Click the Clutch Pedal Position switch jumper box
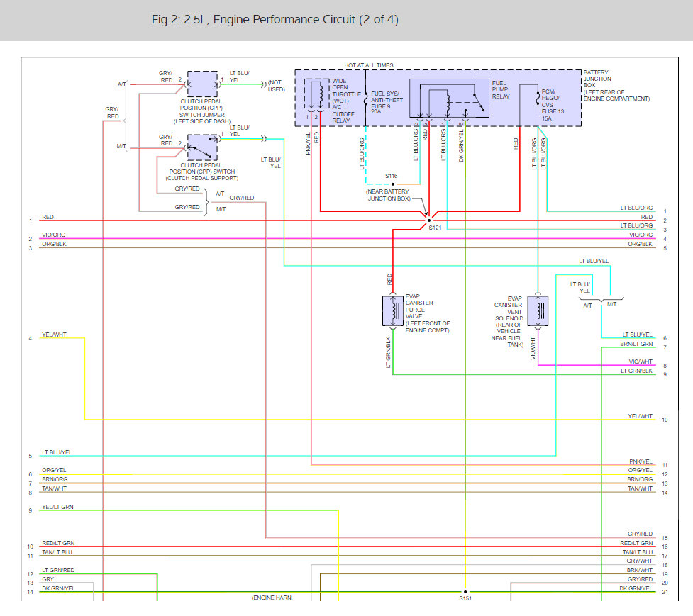Screen dimensions: 693x616 (x=202, y=84)
